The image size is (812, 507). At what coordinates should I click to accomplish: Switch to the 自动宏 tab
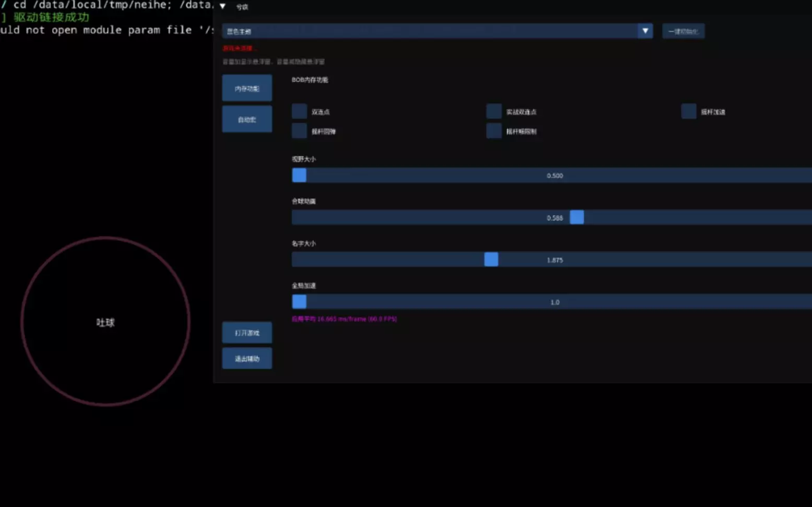click(247, 119)
